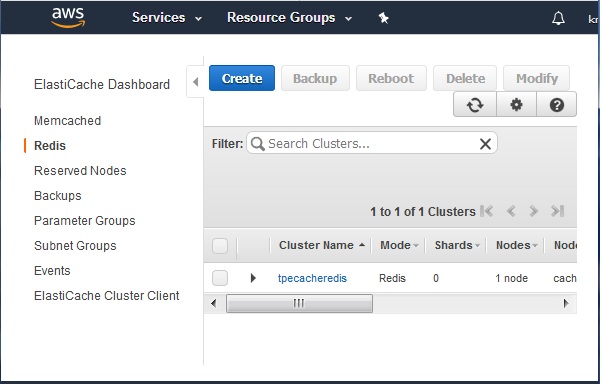This screenshot has width=602, height=388.
Task: Collapse the left navigation panel arrow
Action: (195, 81)
